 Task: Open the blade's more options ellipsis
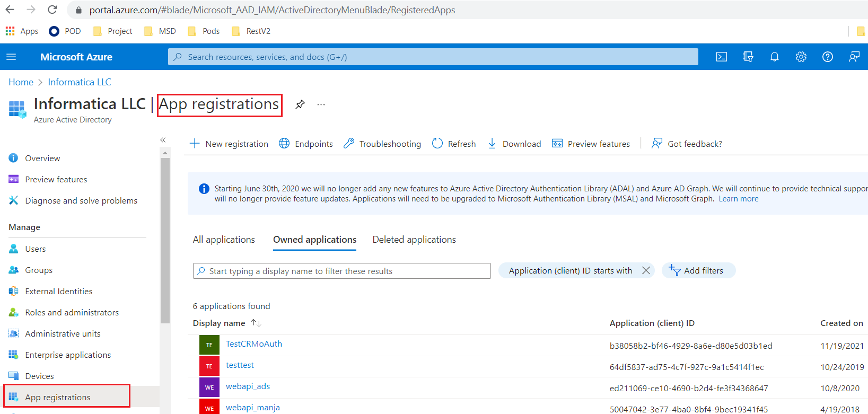(x=321, y=104)
